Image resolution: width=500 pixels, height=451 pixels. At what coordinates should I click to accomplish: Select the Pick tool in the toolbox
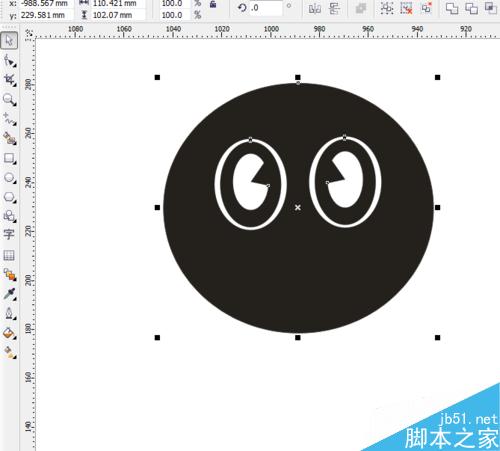[x=9, y=41]
